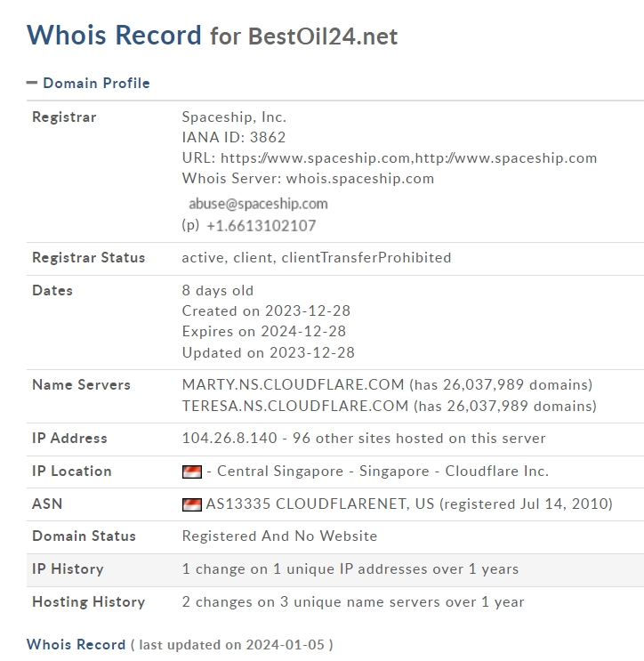Click the 'IANA ID: 3862' text
This screenshot has width=644, height=661.
coord(234,137)
